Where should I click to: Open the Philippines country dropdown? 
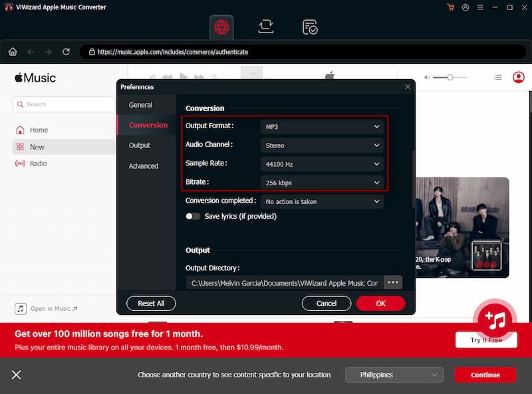click(394, 375)
